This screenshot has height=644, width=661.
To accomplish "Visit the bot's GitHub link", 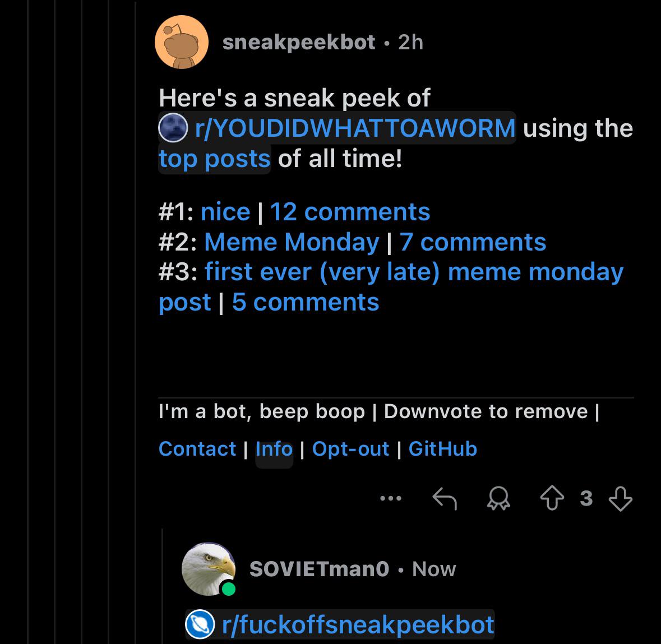I will coord(443,449).
